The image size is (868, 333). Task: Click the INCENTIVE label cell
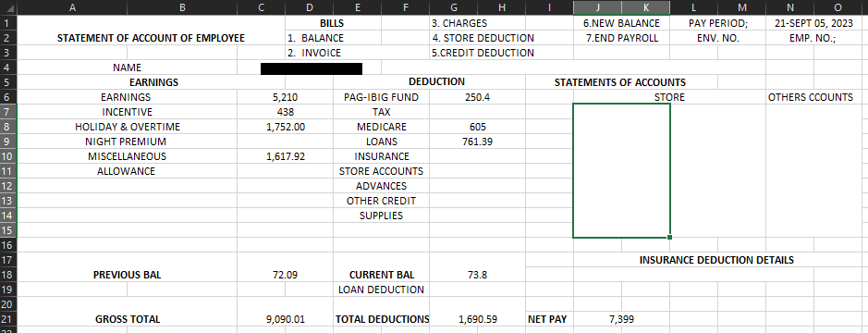pos(128,111)
